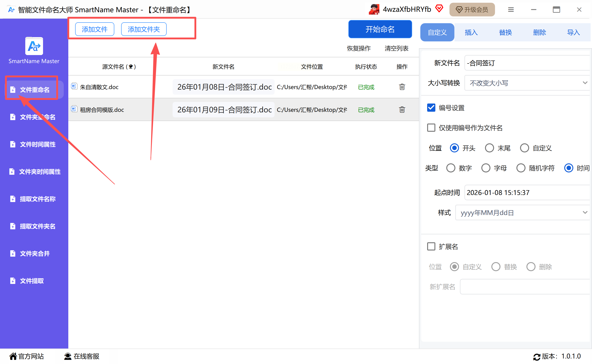Expand the 大小写转换 dropdown
Viewport: 592px width, 364px height.
click(527, 83)
